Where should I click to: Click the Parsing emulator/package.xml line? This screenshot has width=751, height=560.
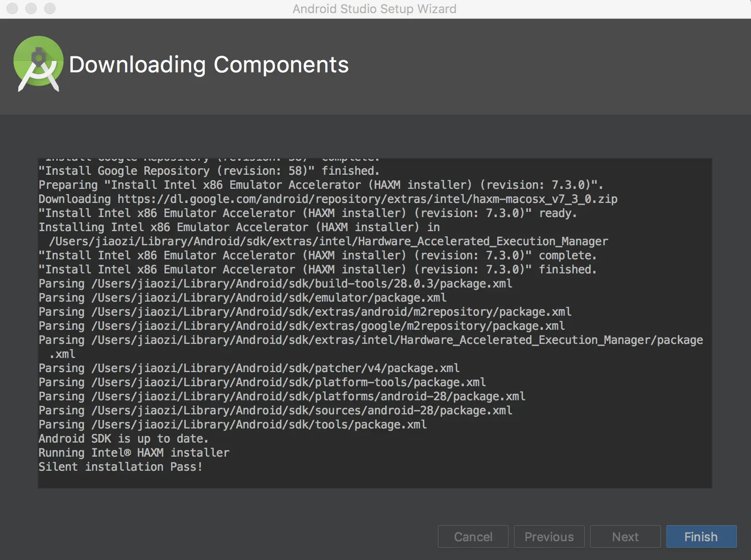pyautogui.click(x=243, y=297)
